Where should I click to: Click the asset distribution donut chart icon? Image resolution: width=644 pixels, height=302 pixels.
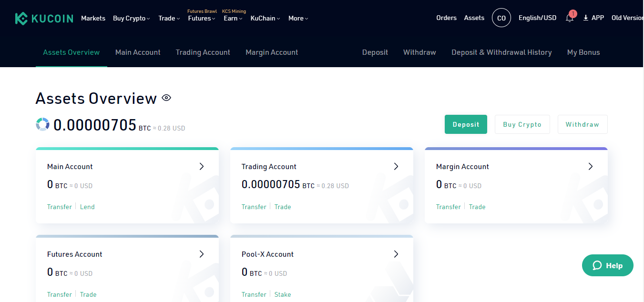click(x=43, y=124)
